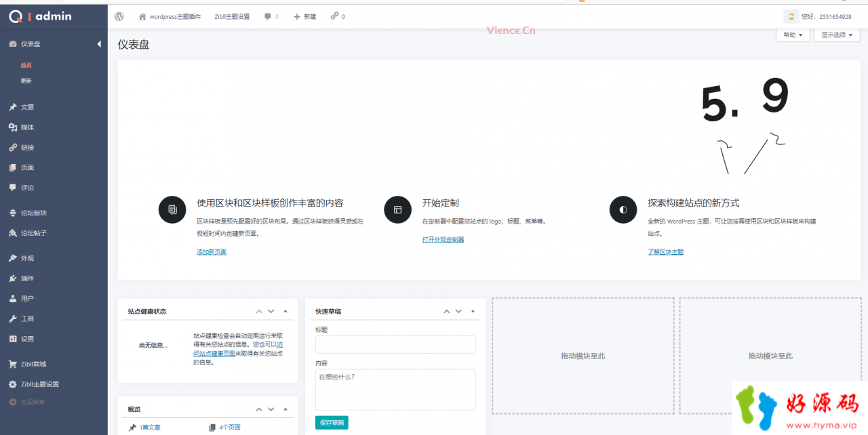Click the layout icon beside 开始定制

click(397, 209)
